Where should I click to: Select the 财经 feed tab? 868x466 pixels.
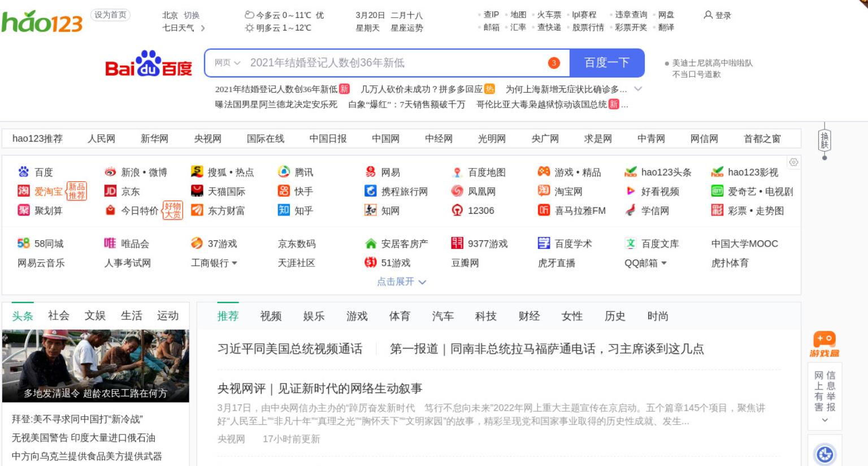529,316
